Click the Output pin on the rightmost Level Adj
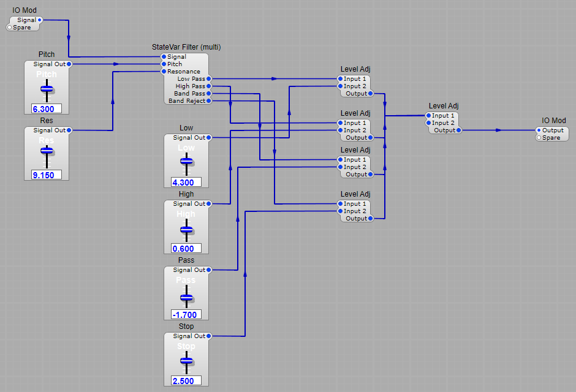Image resolution: width=576 pixels, height=392 pixels. pos(458,130)
